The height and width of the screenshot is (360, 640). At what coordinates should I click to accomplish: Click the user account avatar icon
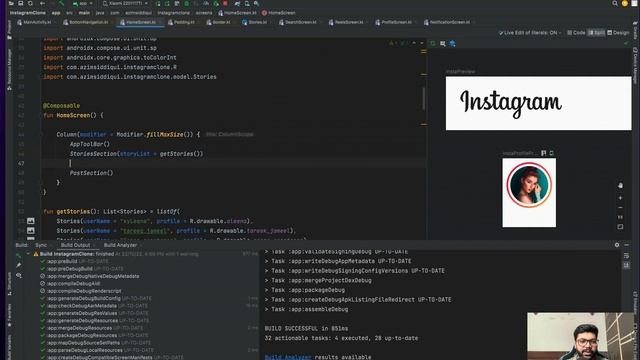[624, 3]
